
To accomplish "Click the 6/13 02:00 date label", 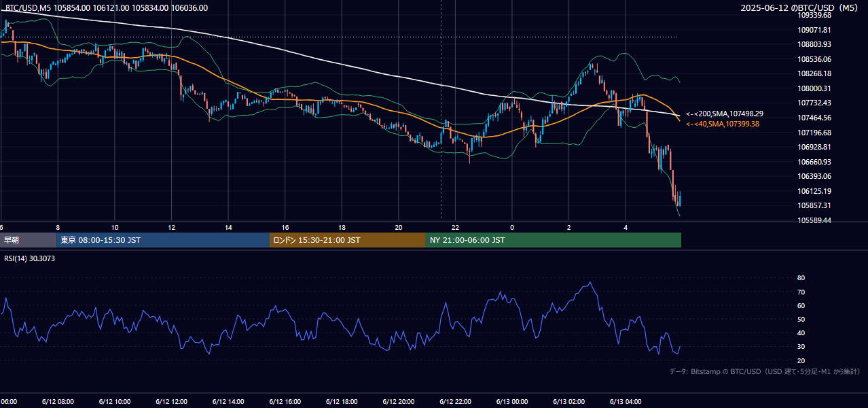I will [568, 401].
